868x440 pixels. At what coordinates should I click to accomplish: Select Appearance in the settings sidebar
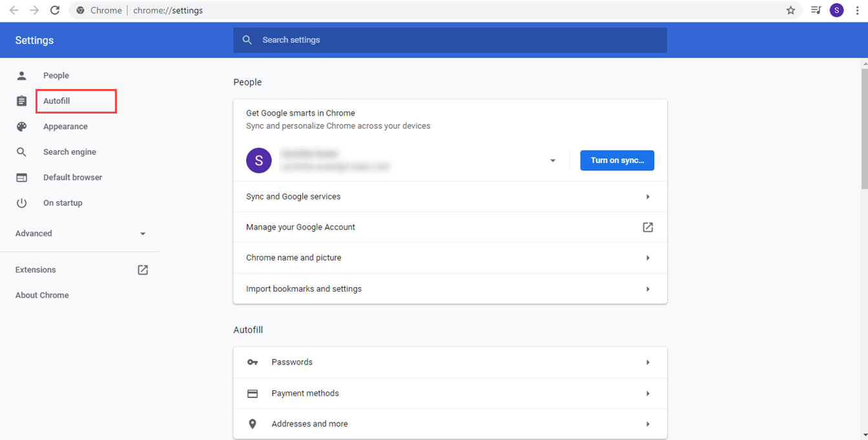[x=65, y=126]
